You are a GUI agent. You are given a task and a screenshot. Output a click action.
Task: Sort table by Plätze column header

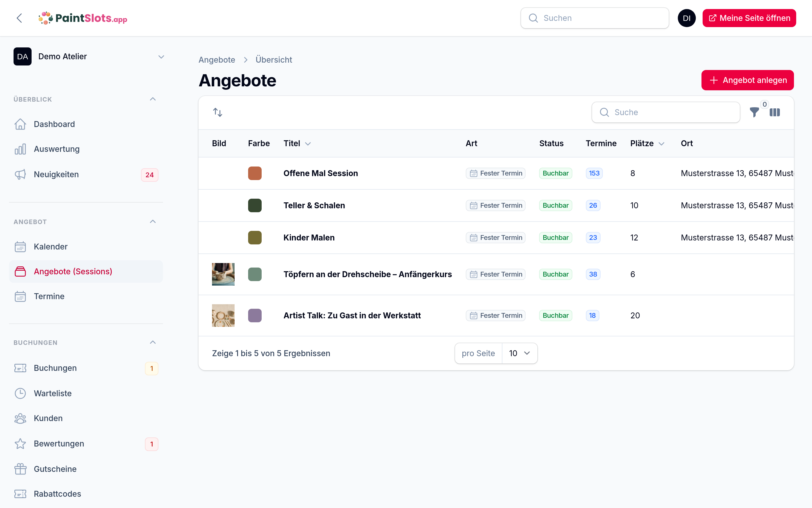click(x=647, y=143)
